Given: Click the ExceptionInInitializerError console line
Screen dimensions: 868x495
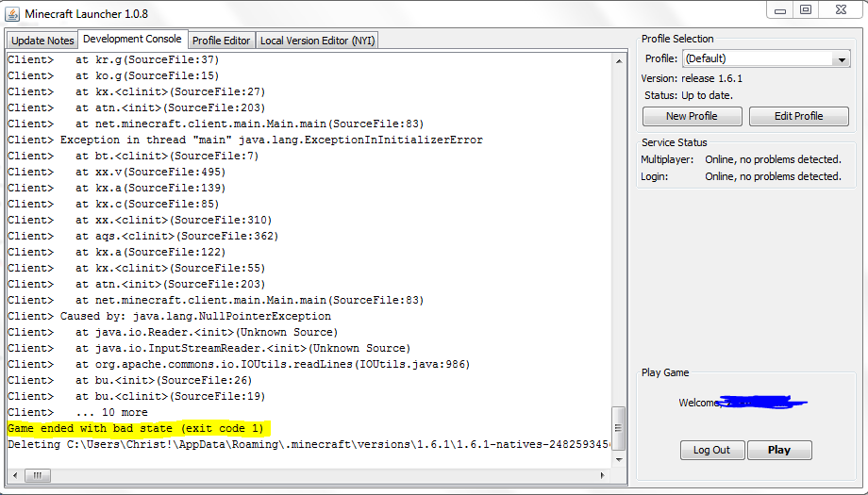Looking at the screenshot, I should tap(245, 140).
